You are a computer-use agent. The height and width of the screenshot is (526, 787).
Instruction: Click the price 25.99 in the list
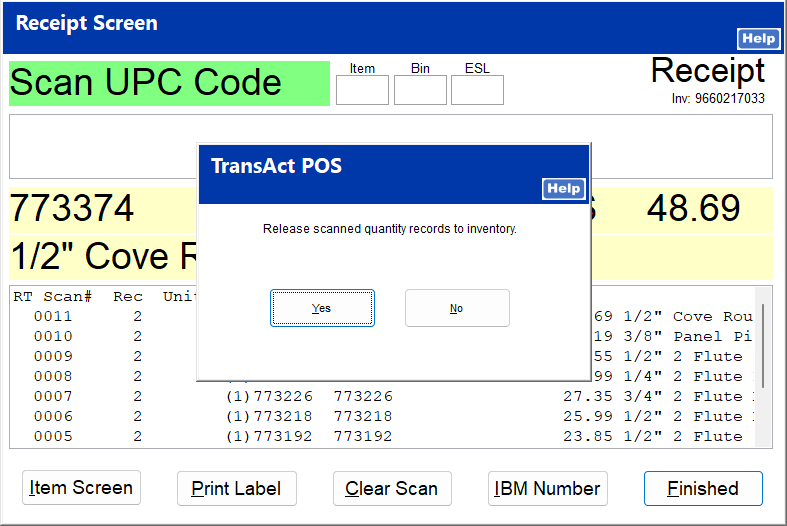pyautogui.click(x=588, y=417)
